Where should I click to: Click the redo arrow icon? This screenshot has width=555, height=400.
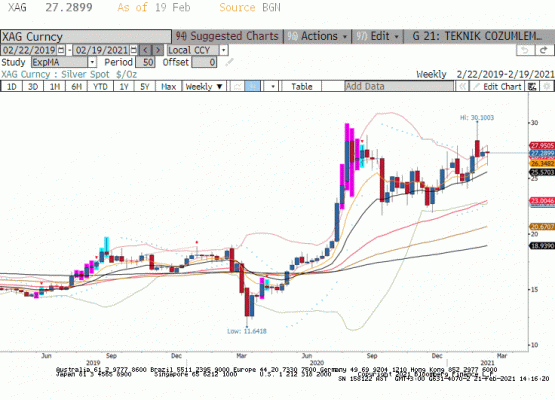tap(544, 50)
